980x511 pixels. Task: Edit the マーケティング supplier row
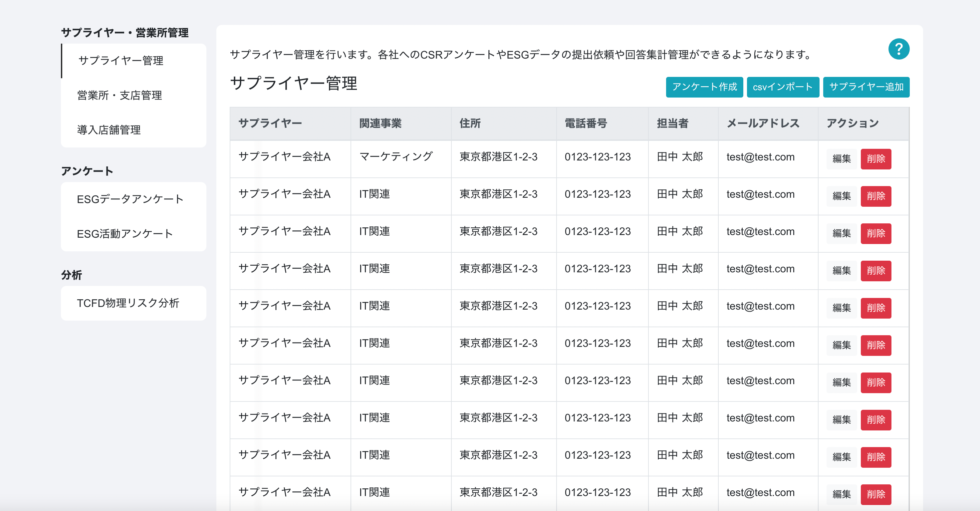coord(841,159)
